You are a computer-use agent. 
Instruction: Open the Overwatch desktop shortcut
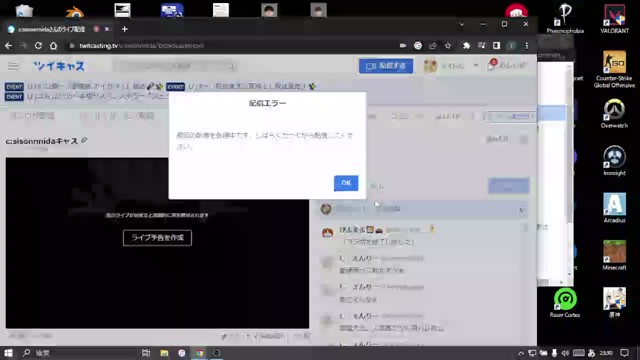point(614,113)
